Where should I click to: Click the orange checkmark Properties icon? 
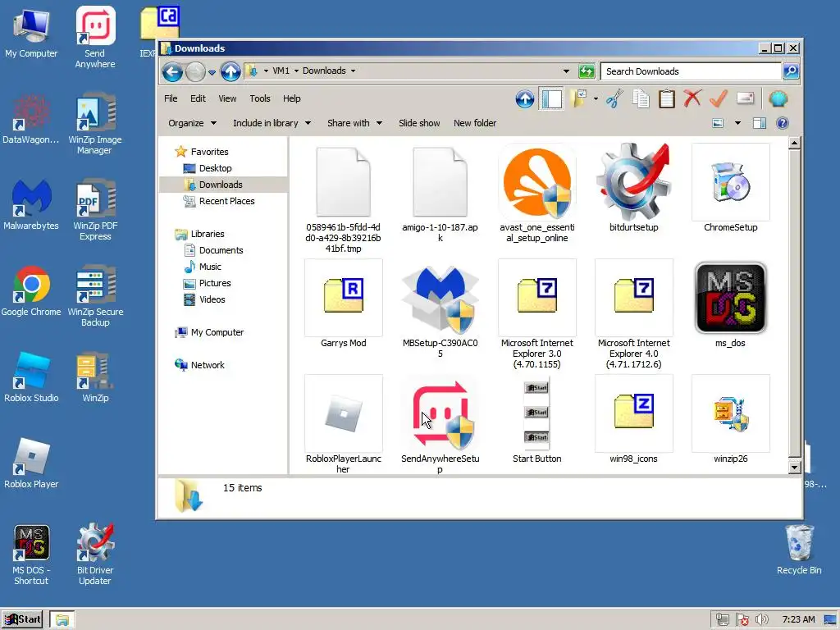pyautogui.click(x=719, y=99)
